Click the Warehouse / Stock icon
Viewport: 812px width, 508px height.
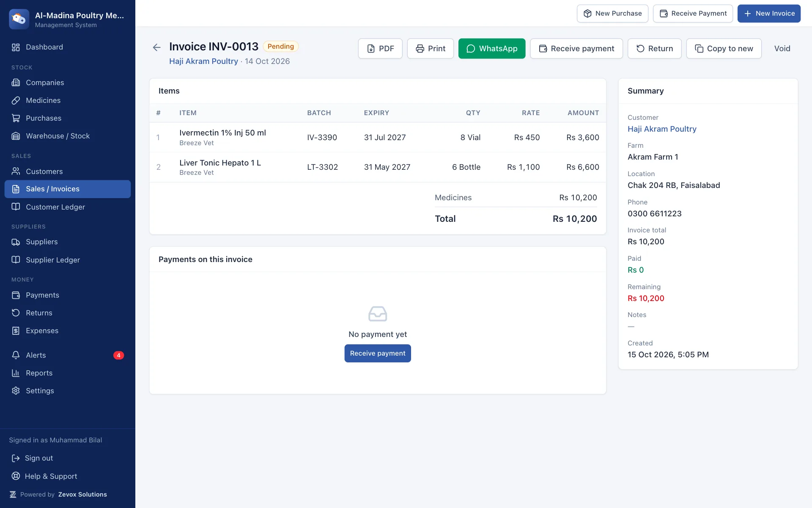[16, 136]
